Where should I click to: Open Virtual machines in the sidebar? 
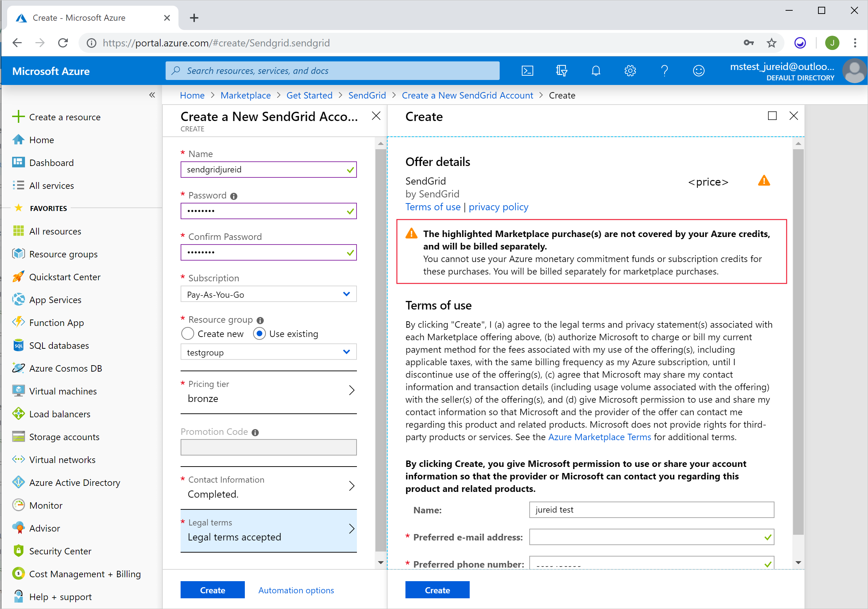[63, 391]
